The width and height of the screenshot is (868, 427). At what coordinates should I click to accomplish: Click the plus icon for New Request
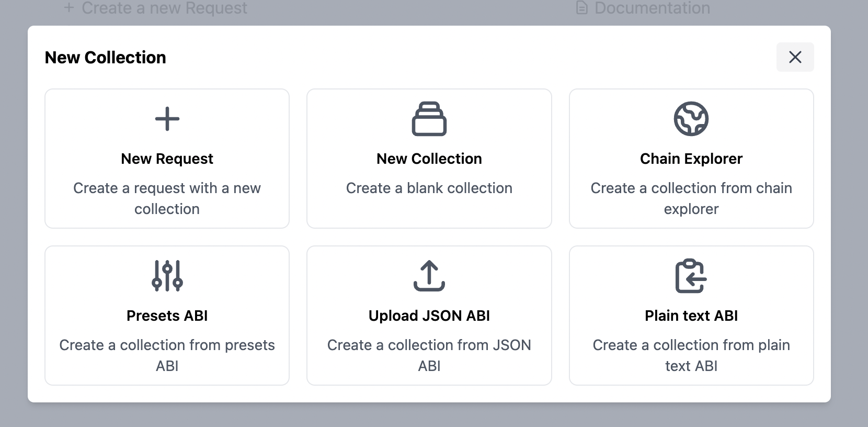[x=167, y=119]
